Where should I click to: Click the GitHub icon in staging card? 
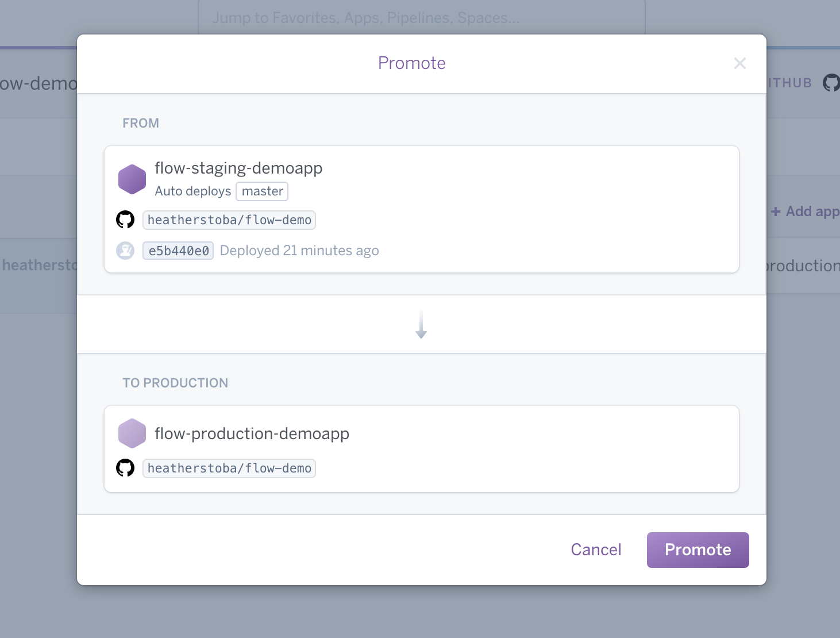pyautogui.click(x=125, y=220)
